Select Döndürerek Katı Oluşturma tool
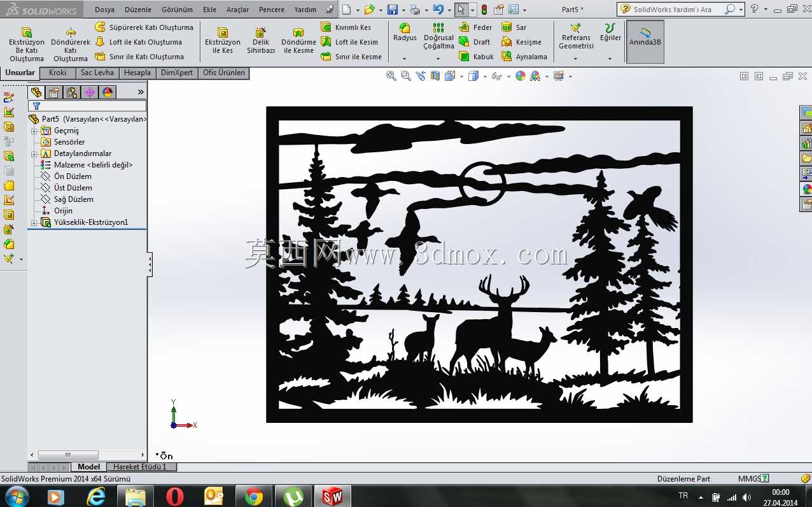812x507 pixels. click(x=71, y=45)
